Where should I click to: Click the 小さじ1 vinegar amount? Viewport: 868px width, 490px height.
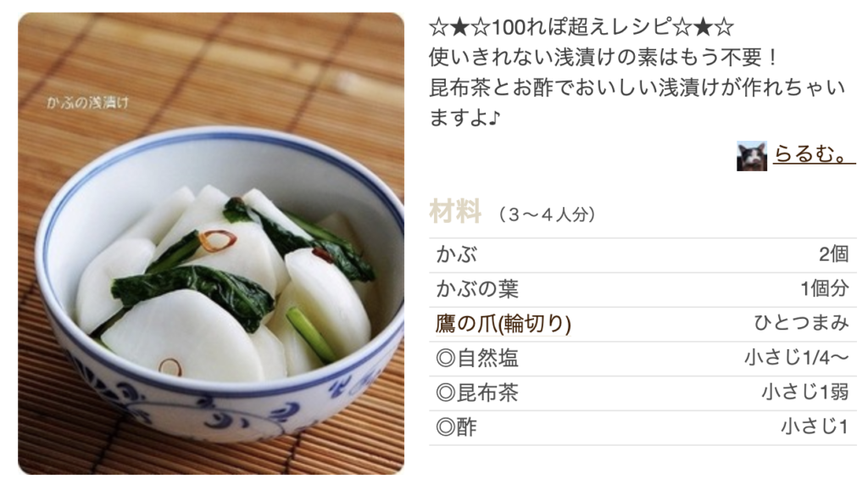815,426
